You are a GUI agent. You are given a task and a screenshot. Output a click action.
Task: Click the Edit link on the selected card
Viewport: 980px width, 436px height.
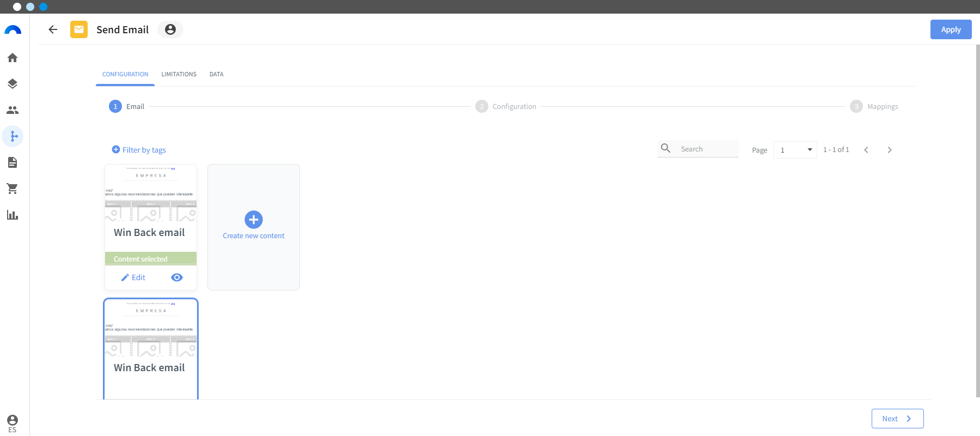pyautogui.click(x=138, y=277)
